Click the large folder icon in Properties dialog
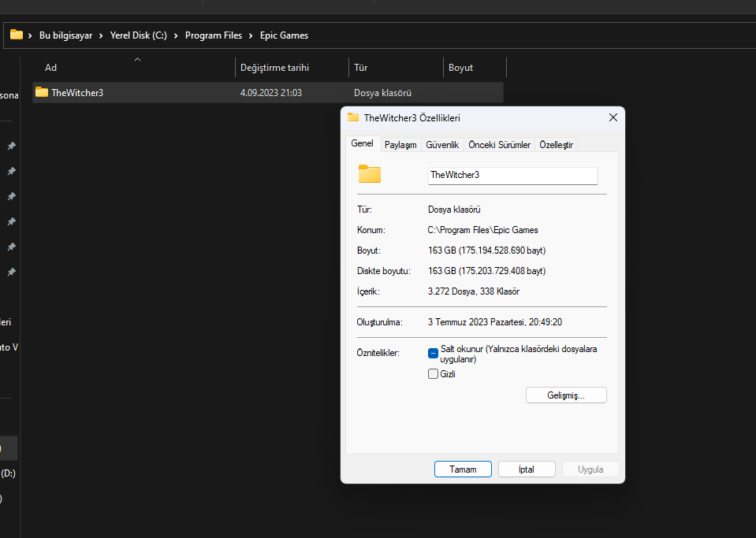The width and height of the screenshot is (756, 538). (x=370, y=174)
